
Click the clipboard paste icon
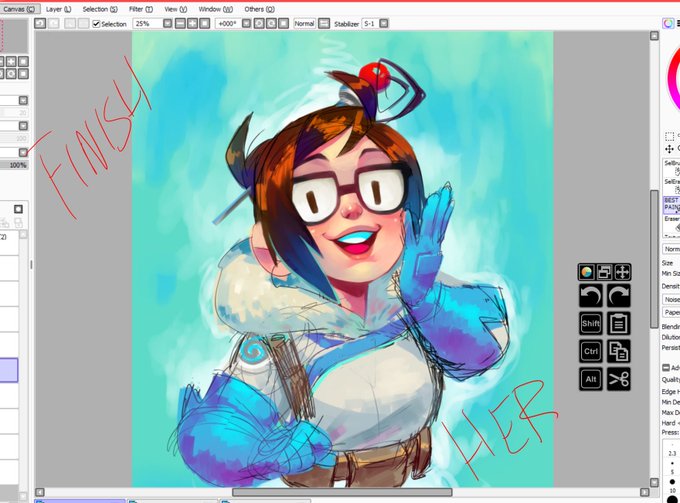[x=618, y=323]
